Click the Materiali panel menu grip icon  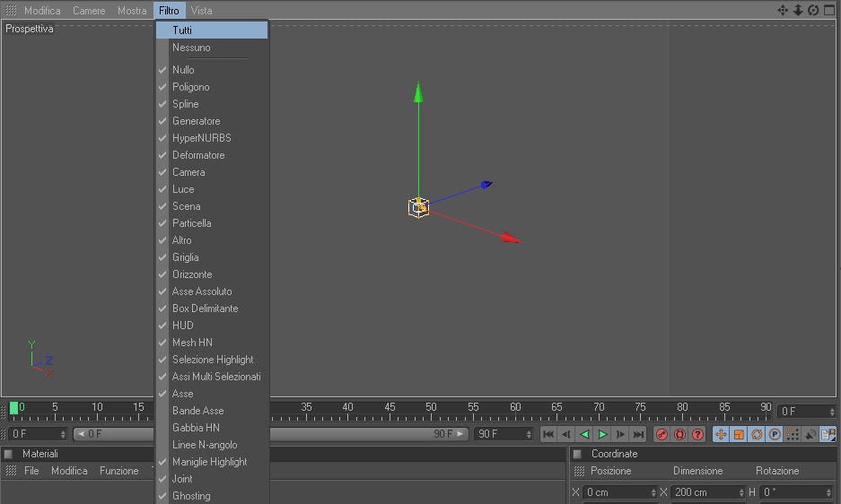tap(11, 471)
